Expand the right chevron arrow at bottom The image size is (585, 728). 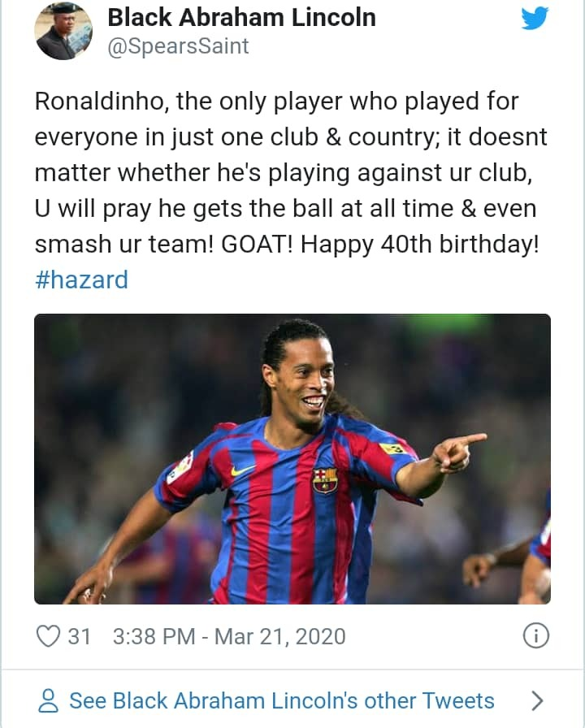[537, 700]
